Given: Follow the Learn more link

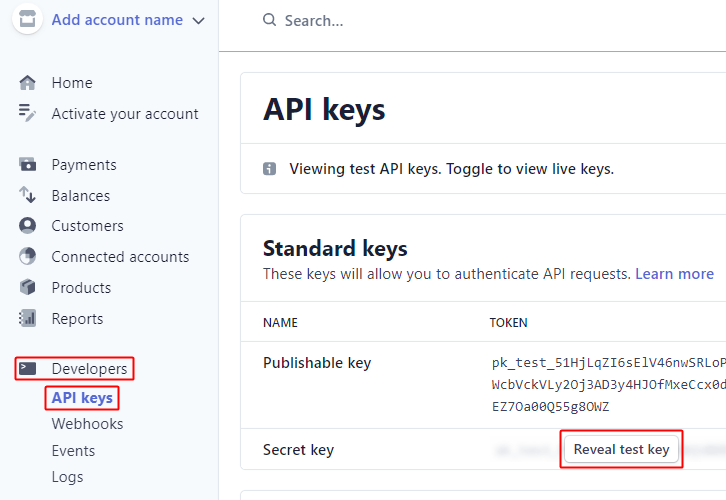Looking at the screenshot, I should point(674,274).
